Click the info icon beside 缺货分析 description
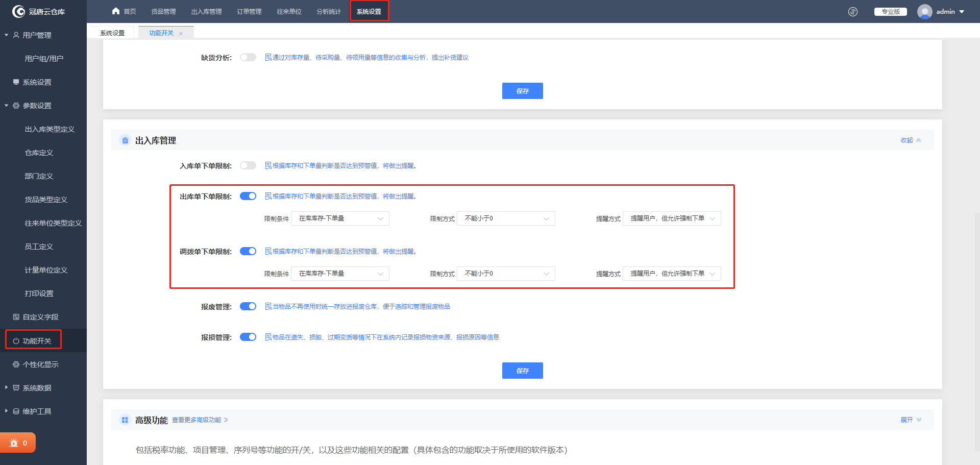Viewport: 980px width, 465px height. pyautogui.click(x=268, y=58)
